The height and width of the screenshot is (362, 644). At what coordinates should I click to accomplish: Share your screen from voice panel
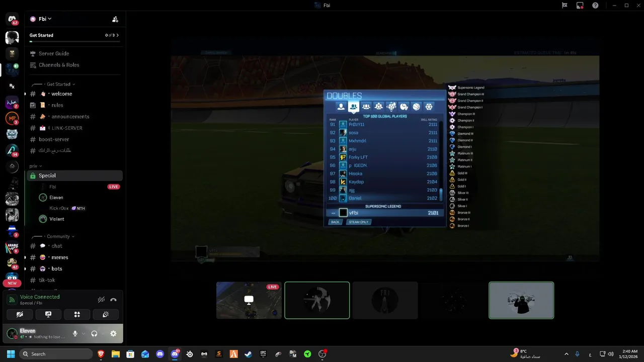click(48, 314)
